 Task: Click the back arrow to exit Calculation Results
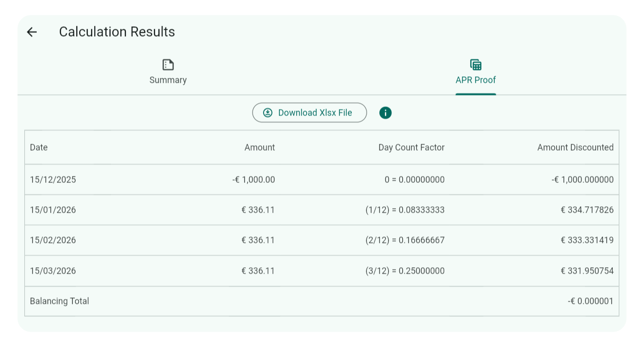tap(32, 32)
